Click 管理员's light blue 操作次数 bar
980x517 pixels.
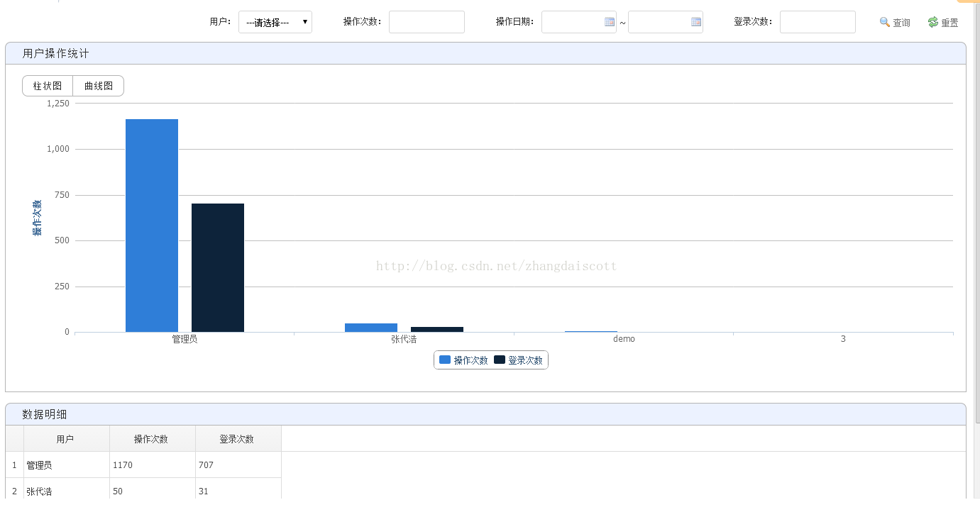[152, 226]
